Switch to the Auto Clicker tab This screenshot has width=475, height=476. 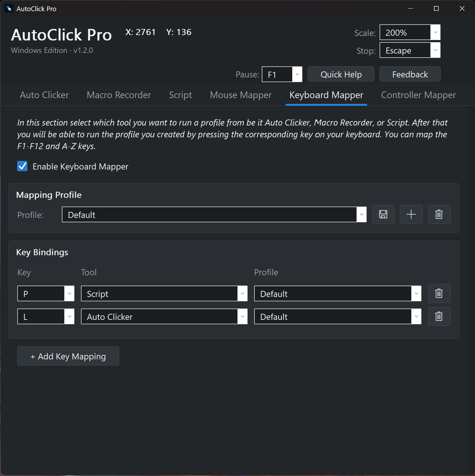coord(44,95)
